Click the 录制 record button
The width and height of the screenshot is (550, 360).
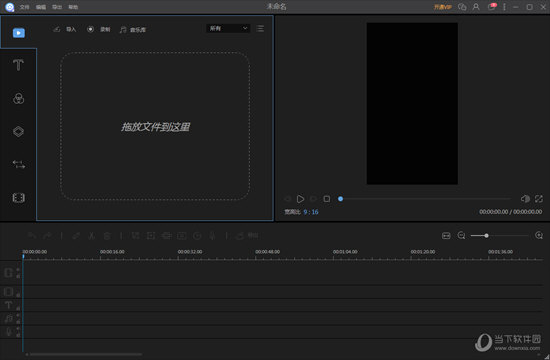[x=99, y=29]
